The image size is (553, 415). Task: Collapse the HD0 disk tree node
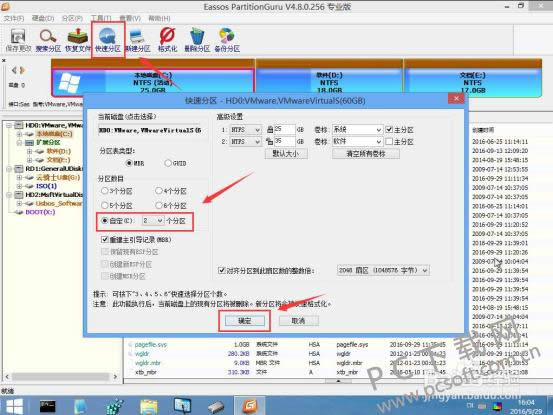(x=10, y=126)
